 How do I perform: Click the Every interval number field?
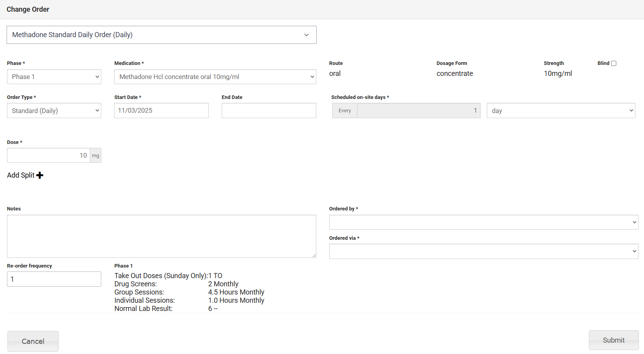[x=418, y=111]
